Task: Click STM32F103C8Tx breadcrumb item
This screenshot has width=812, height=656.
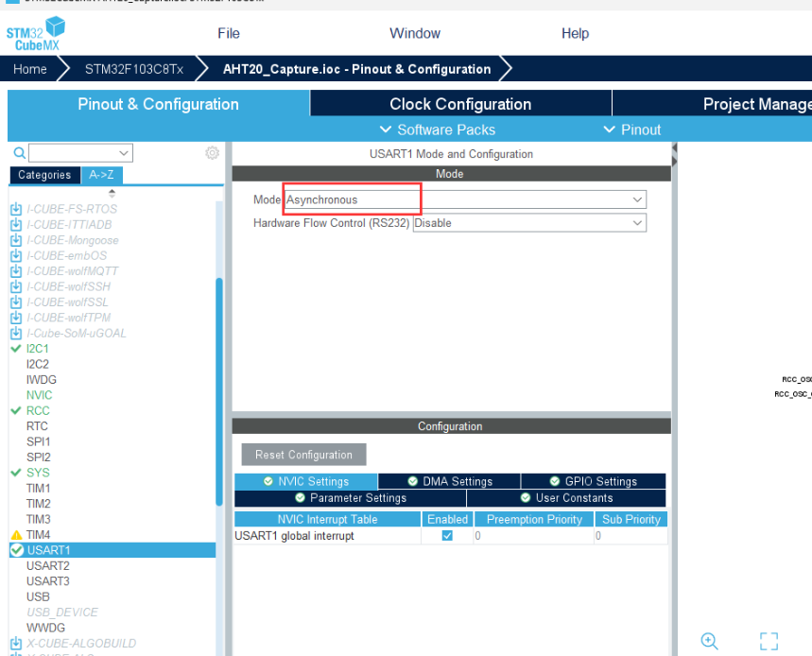Action: click(134, 69)
